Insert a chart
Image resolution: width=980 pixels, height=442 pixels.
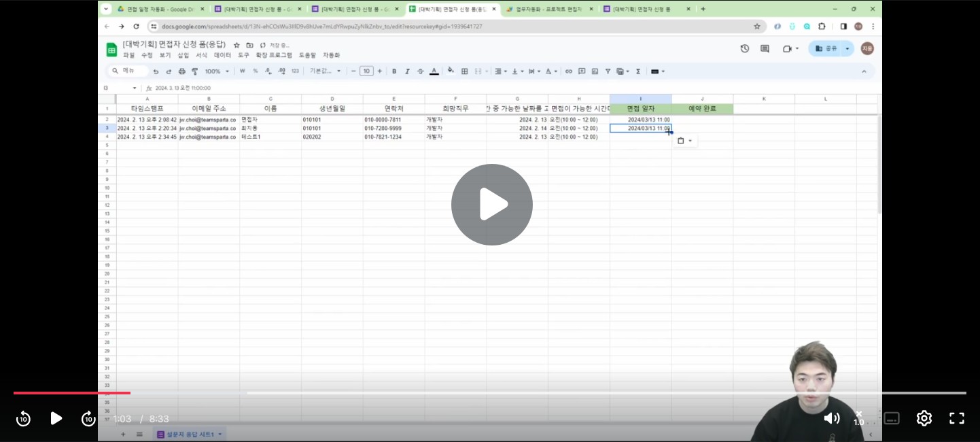coord(595,71)
